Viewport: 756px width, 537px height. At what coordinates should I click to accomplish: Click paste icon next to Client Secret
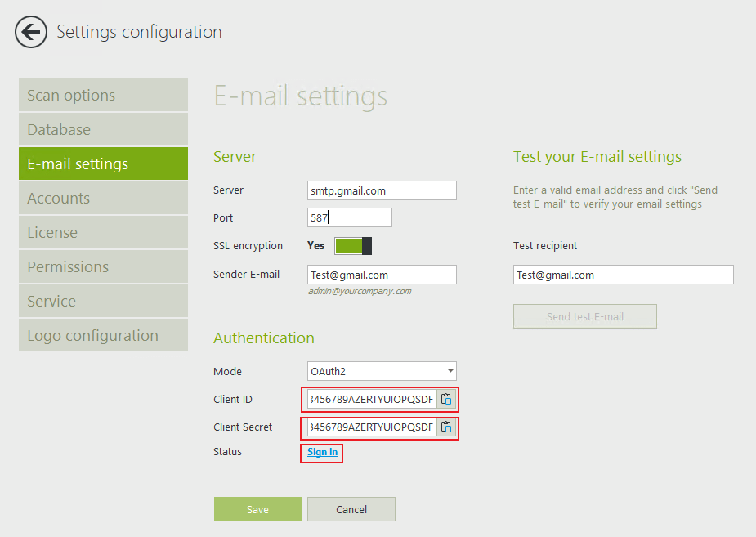(446, 427)
